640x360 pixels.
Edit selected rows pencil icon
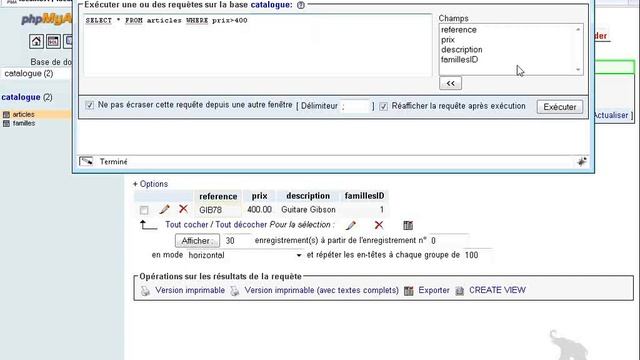coord(351,225)
